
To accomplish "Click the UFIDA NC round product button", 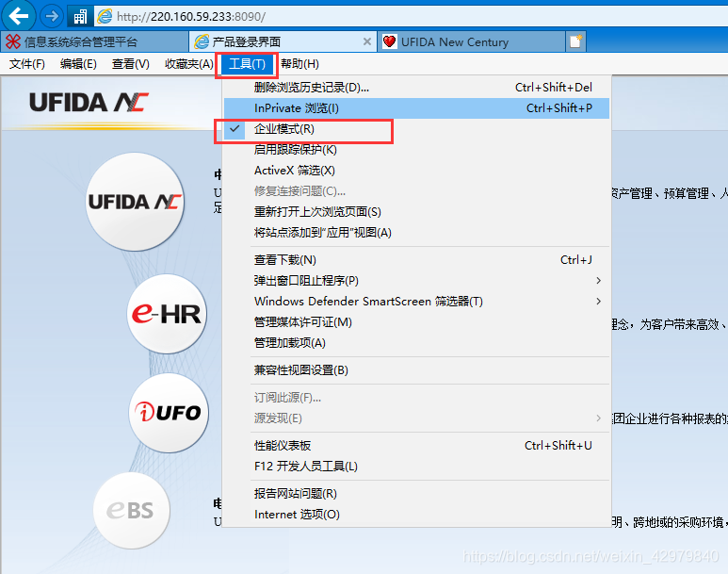I will click(135, 202).
